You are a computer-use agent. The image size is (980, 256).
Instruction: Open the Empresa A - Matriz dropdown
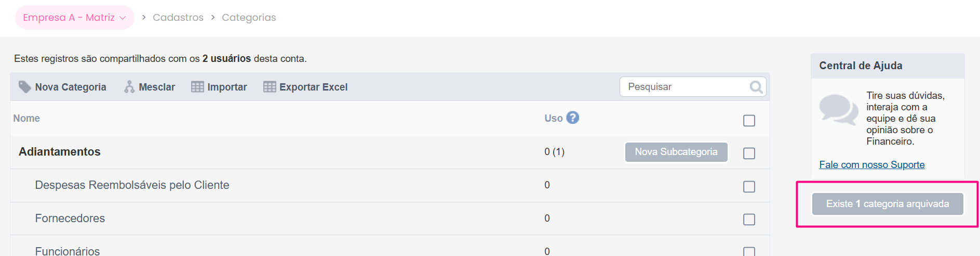coord(75,18)
